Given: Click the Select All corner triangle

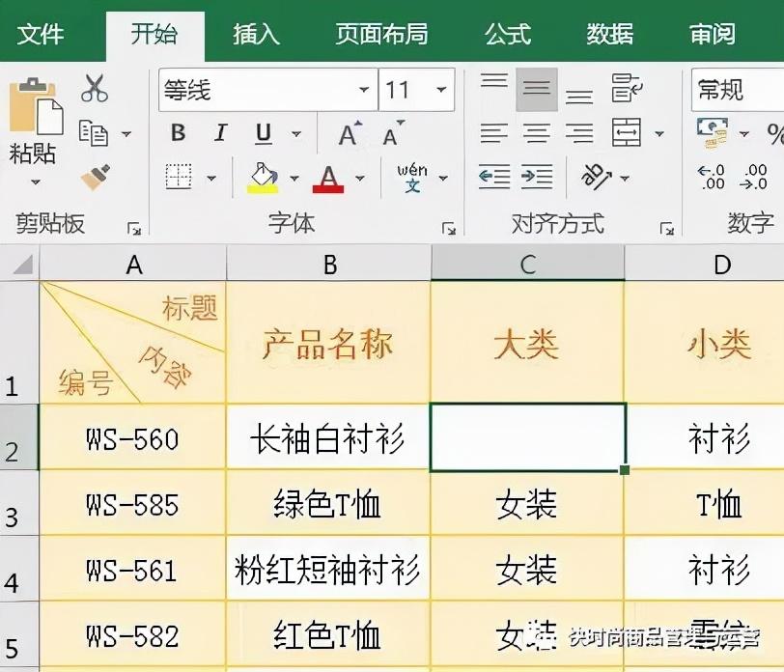Looking at the screenshot, I should coord(22,265).
